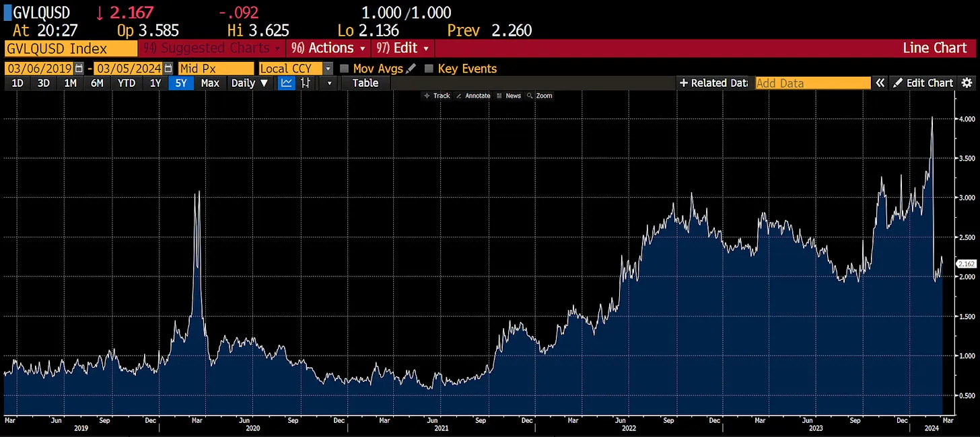This screenshot has width=980, height=437.
Task: Select the 3D time range
Action: [44, 83]
